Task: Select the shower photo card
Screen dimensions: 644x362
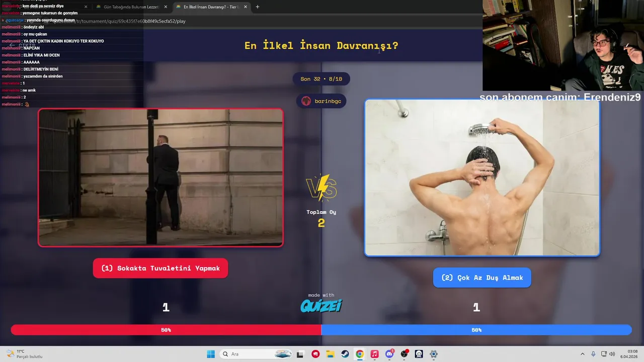Action: pyautogui.click(x=482, y=177)
